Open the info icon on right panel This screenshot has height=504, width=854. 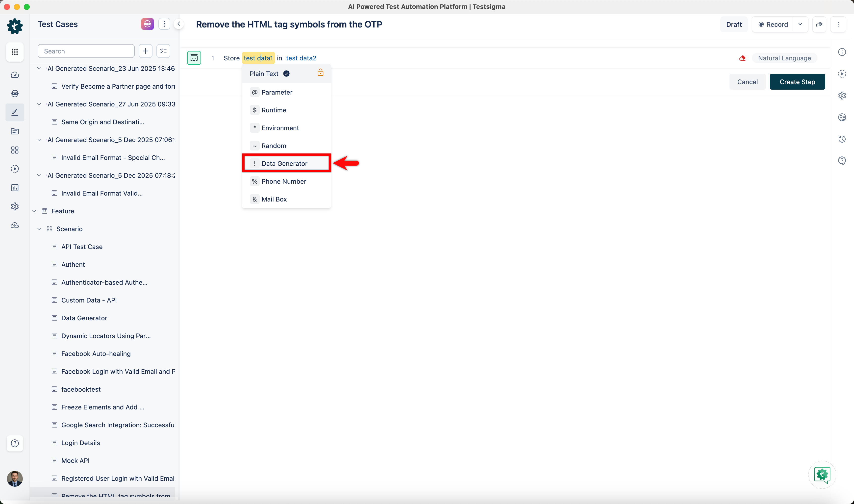[x=842, y=52]
